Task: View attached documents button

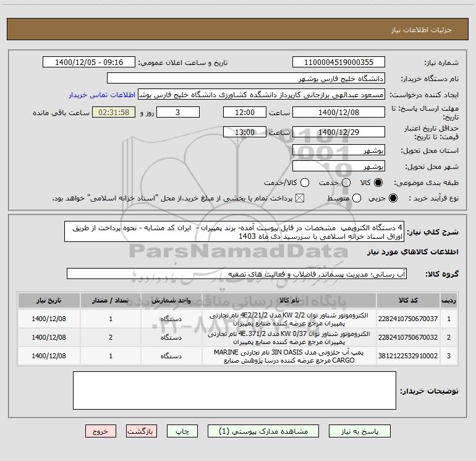Action: pyautogui.click(x=263, y=431)
